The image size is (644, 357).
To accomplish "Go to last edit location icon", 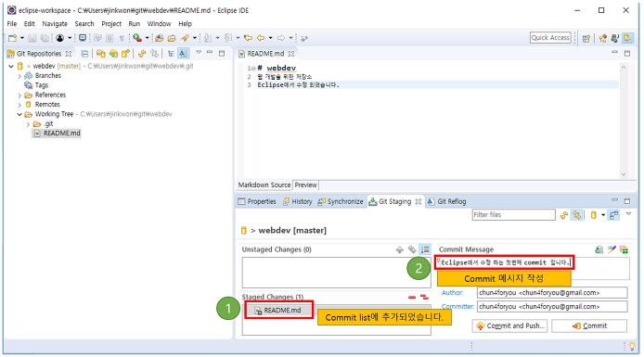I will coord(248,38).
